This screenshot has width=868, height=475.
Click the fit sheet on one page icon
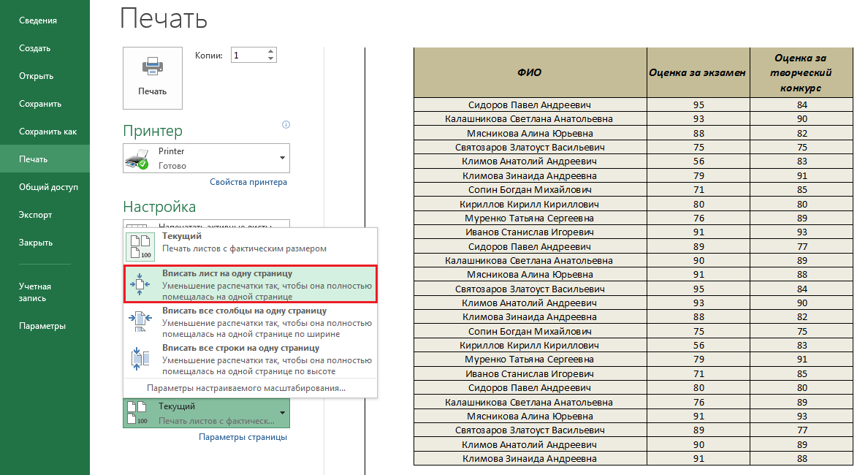[140, 284]
